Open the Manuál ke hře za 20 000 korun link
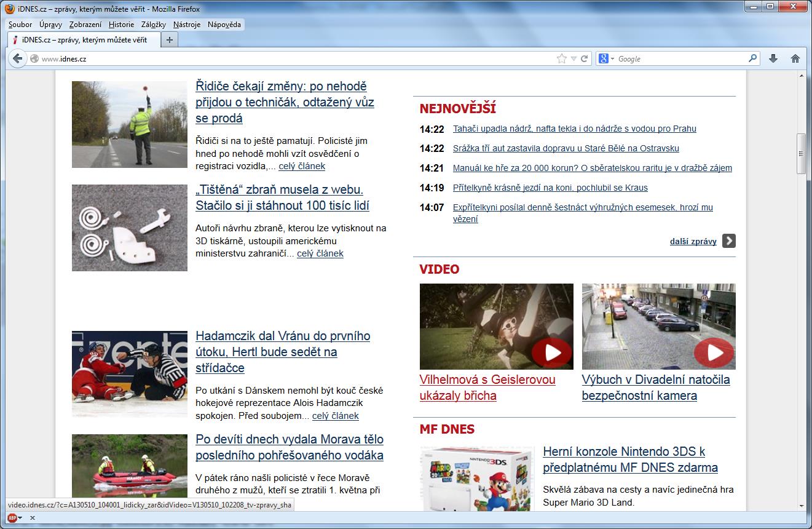Image resolution: width=812 pixels, height=529 pixels. click(593, 168)
